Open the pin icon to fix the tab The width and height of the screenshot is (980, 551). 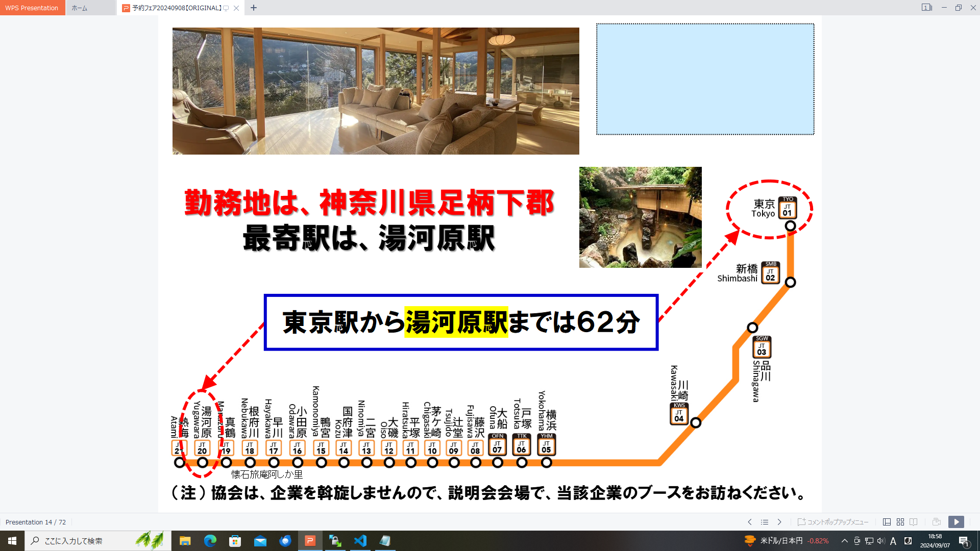(226, 8)
